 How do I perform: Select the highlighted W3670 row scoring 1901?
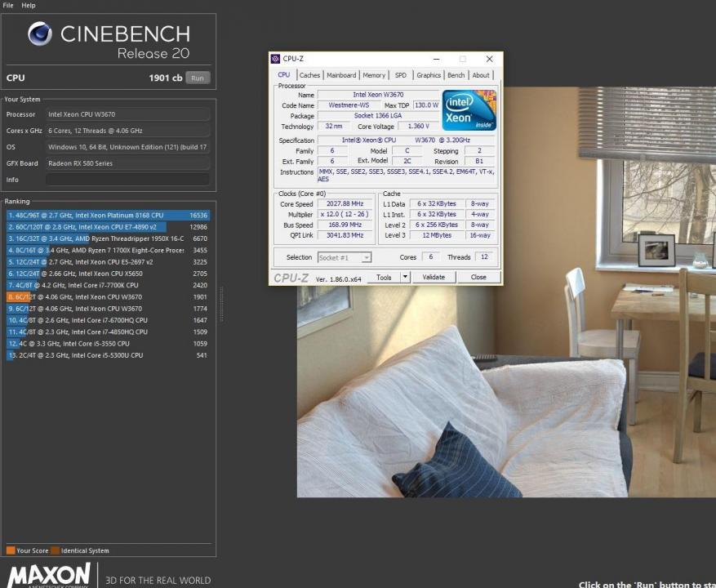tap(108, 297)
